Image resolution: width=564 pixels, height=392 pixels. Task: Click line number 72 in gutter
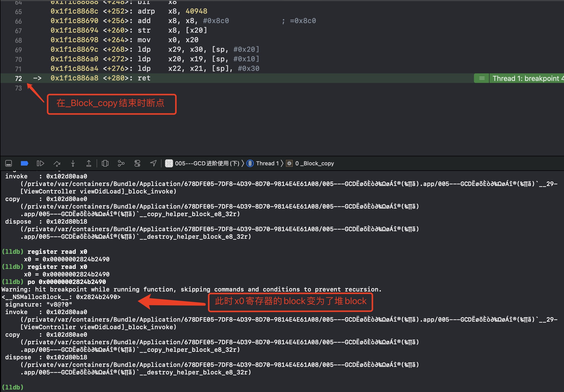tap(18, 78)
